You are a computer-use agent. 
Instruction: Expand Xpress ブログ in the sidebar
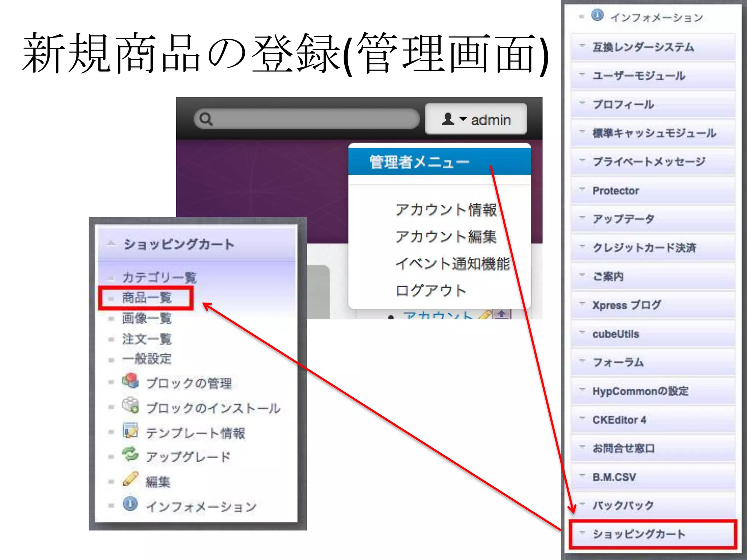[653, 305]
